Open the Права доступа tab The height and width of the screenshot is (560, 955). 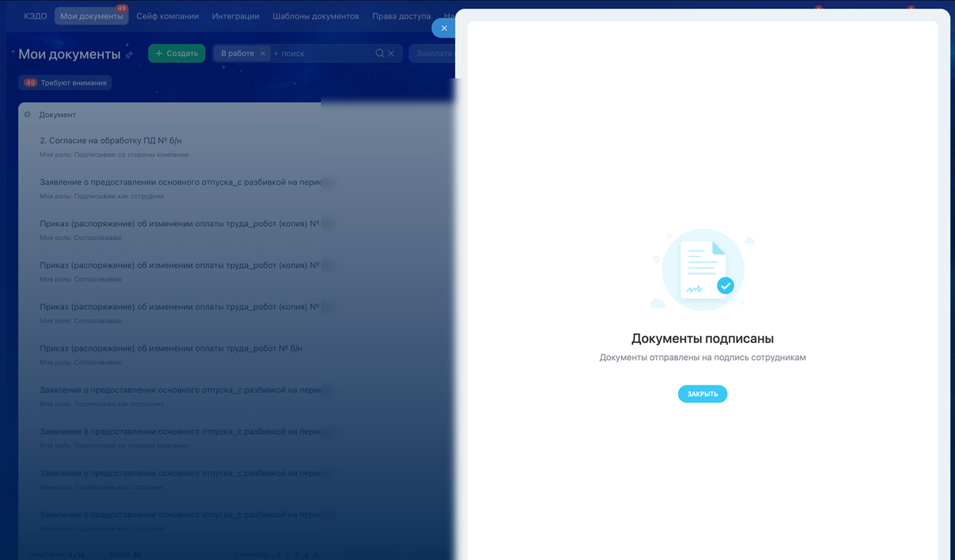pos(401,16)
